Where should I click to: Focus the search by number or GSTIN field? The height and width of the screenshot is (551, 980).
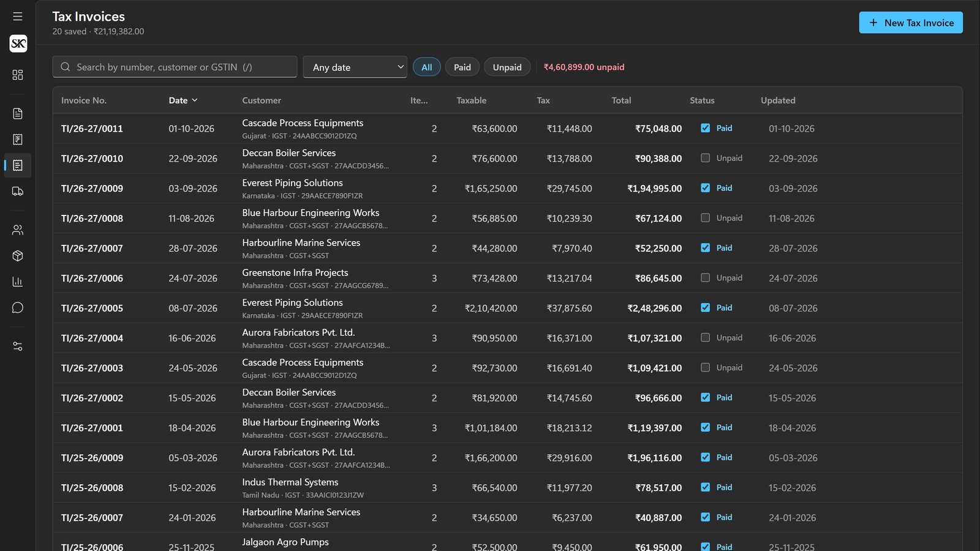click(x=175, y=67)
